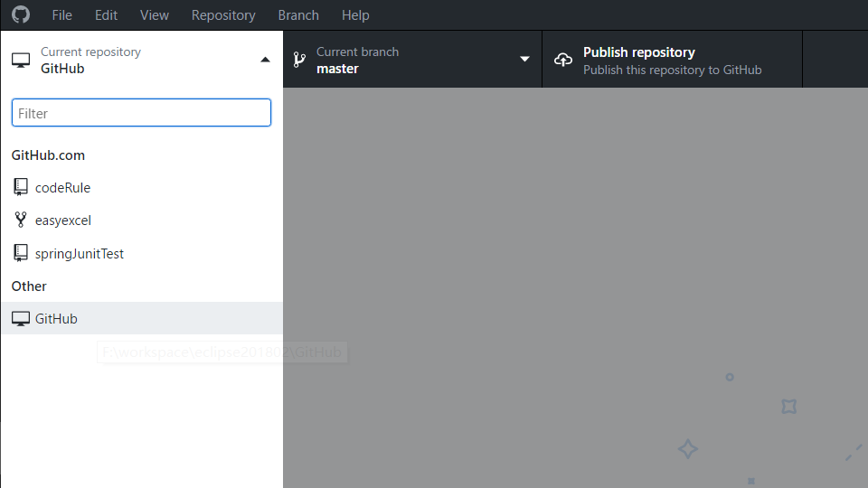Click the Current repository GitHub name
Viewport: 868px width, 488px height.
click(62, 69)
